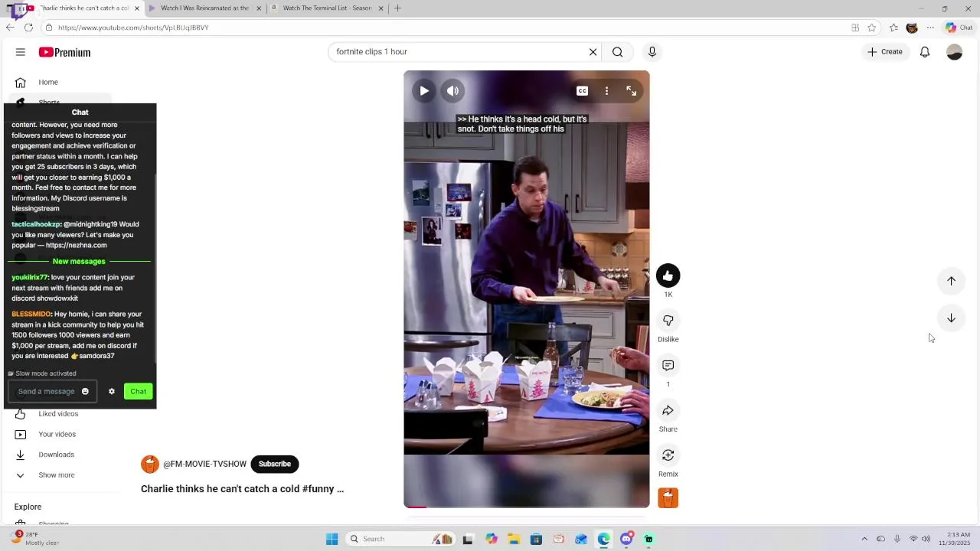Expand Show more in sidebar
The image size is (980, 551).
coord(57,475)
